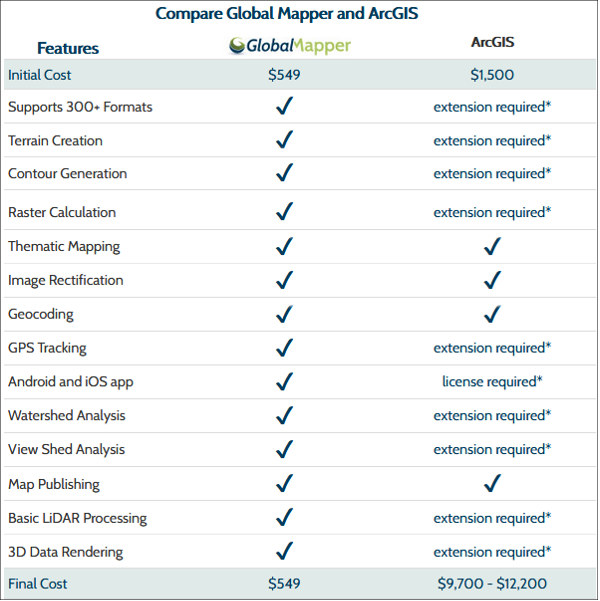Click the ArcGIS checkmark for Geocoding
Image resolution: width=600 pixels, height=601 pixels.
(492, 314)
